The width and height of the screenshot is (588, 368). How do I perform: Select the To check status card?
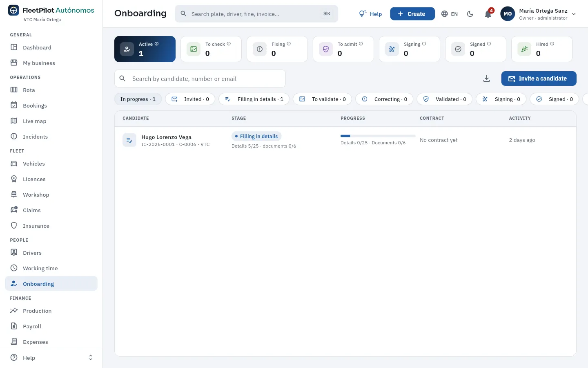[x=211, y=49]
